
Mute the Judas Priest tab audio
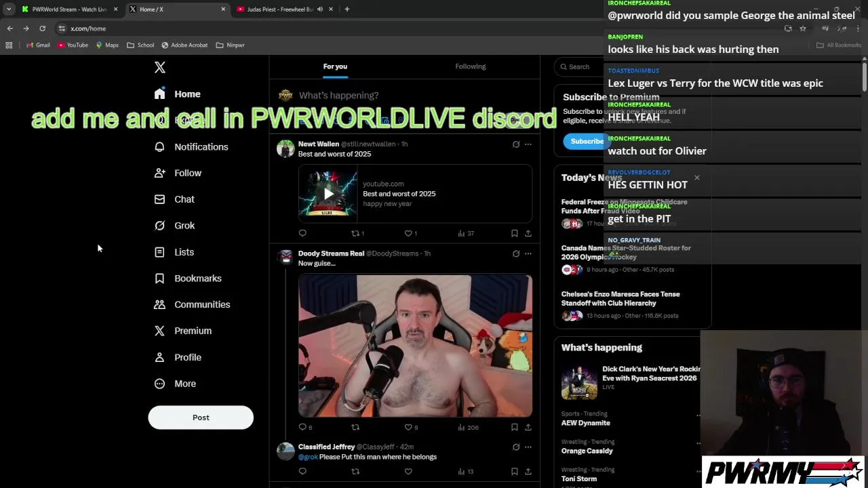pos(320,9)
